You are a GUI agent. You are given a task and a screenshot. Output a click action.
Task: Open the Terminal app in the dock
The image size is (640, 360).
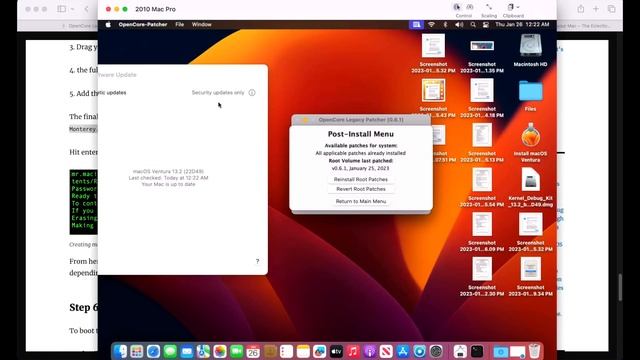477,351
